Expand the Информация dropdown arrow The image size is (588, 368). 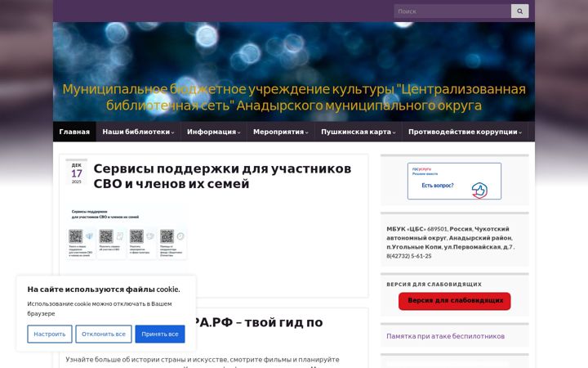click(238, 132)
